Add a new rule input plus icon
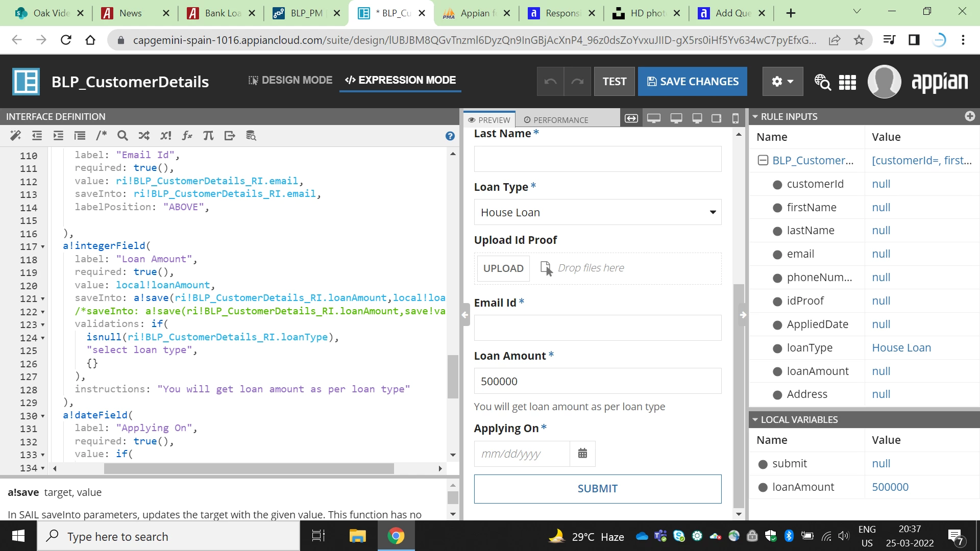980x551 pixels. click(x=970, y=116)
